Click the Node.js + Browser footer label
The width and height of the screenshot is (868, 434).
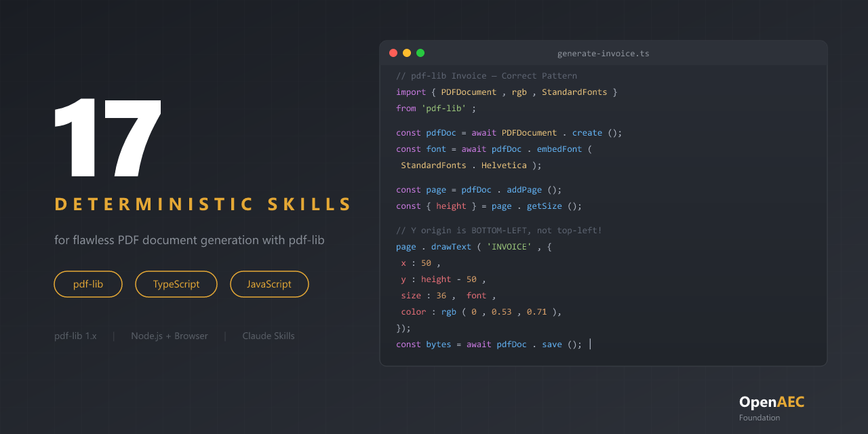point(170,336)
